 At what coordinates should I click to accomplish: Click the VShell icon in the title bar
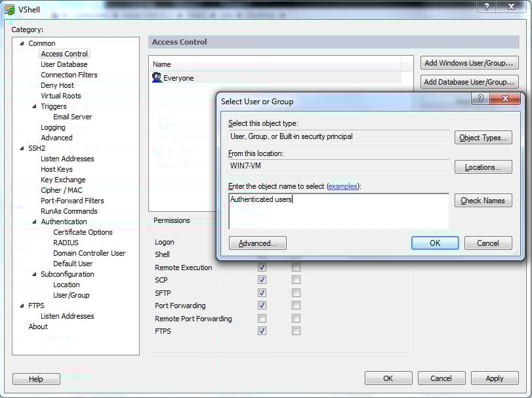(10, 9)
